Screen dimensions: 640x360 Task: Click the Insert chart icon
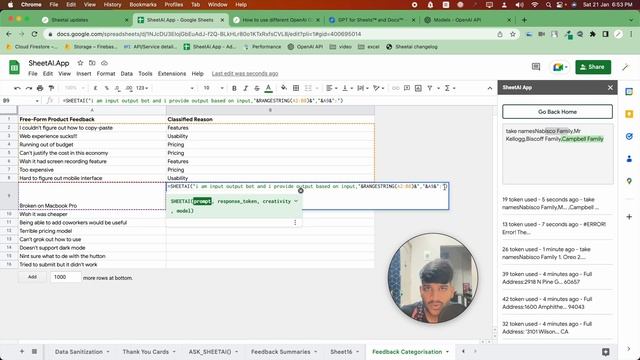click(418, 88)
